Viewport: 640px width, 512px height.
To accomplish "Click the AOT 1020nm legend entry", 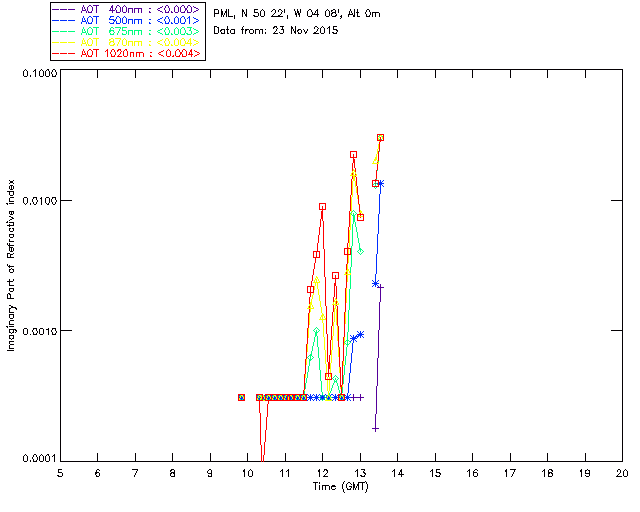I will coord(127,53).
